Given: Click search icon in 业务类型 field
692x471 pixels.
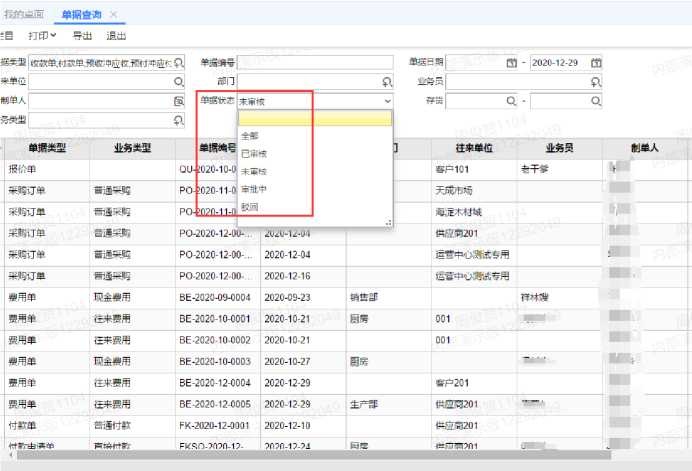Looking at the screenshot, I should tap(178, 120).
